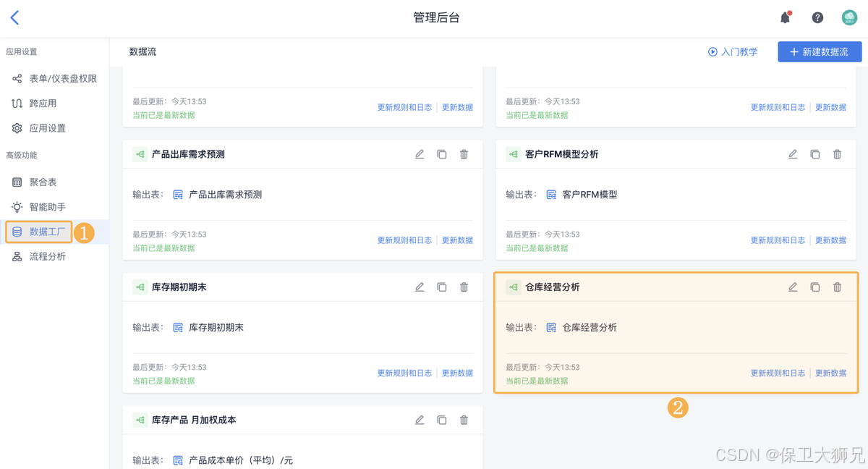Image resolution: width=868 pixels, height=469 pixels.
Task: Click the output table icon for 客户RFM模型
Action: tap(551, 195)
